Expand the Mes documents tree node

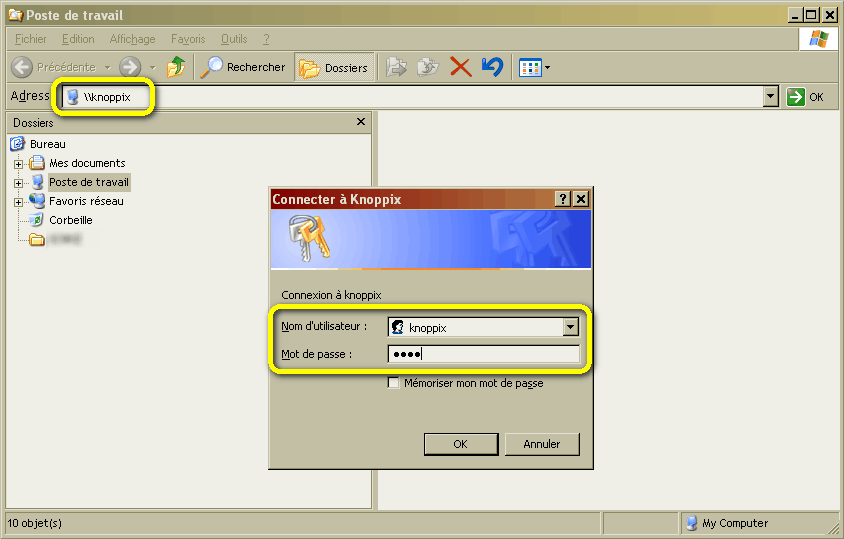[18, 164]
